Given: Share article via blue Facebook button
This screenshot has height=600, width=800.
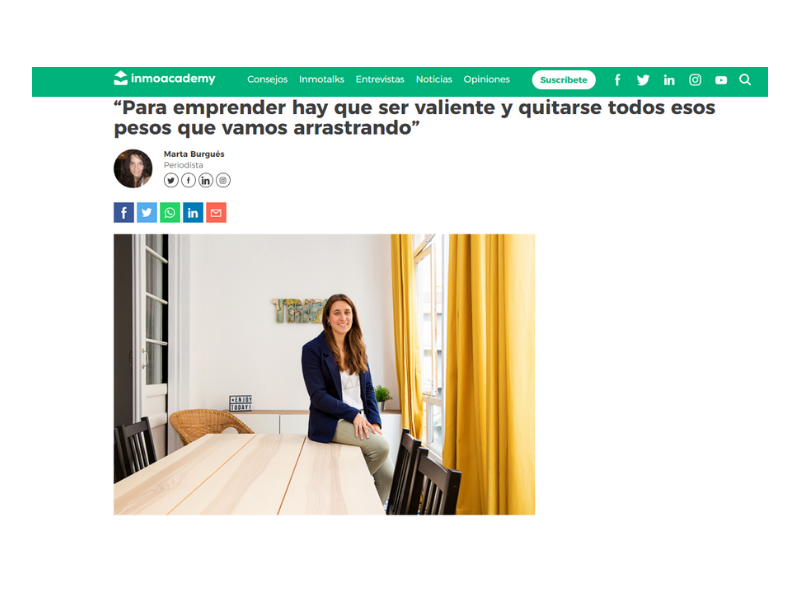Looking at the screenshot, I should point(123,212).
